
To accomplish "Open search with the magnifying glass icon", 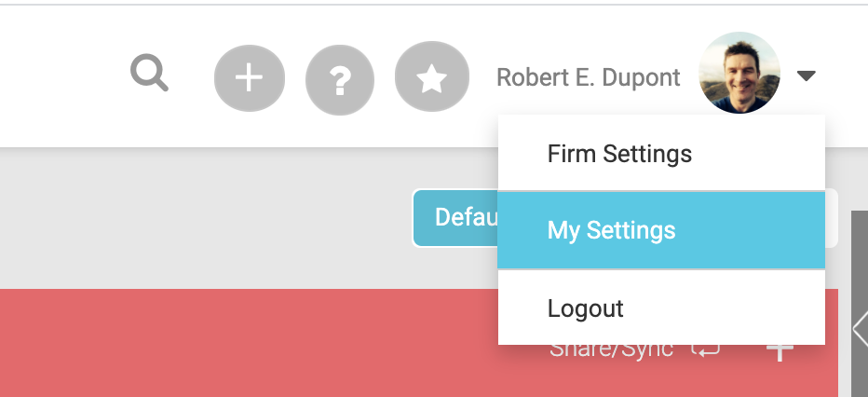I will (149, 73).
